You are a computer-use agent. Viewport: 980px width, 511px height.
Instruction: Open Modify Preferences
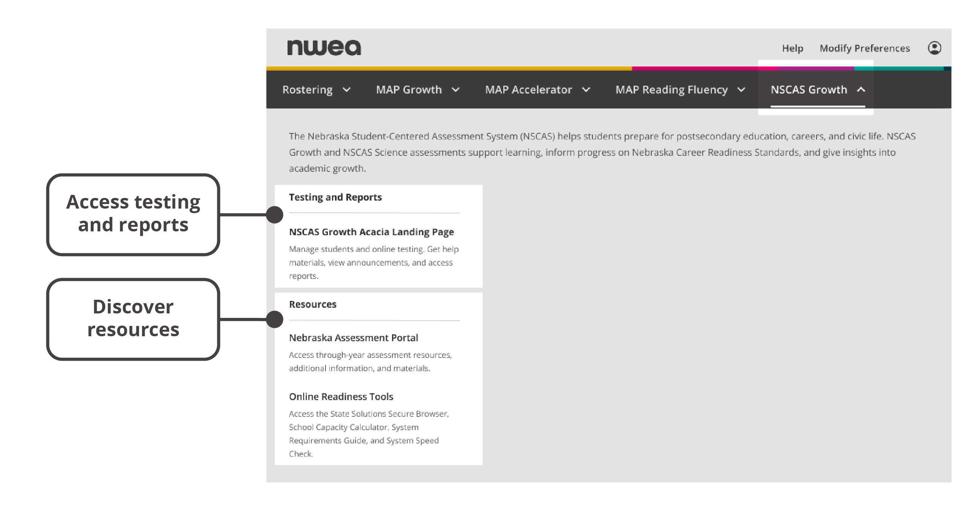(865, 48)
